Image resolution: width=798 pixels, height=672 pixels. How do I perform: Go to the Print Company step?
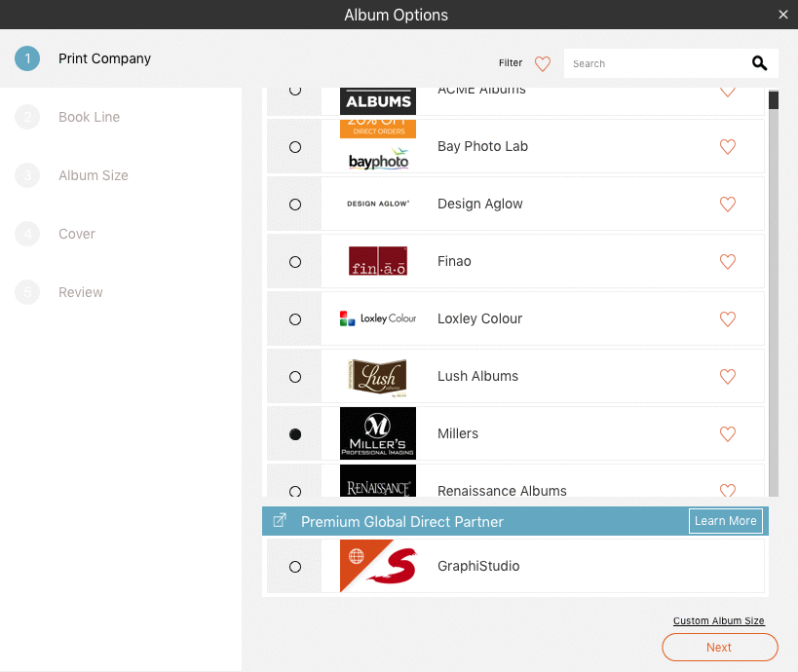(104, 58)
